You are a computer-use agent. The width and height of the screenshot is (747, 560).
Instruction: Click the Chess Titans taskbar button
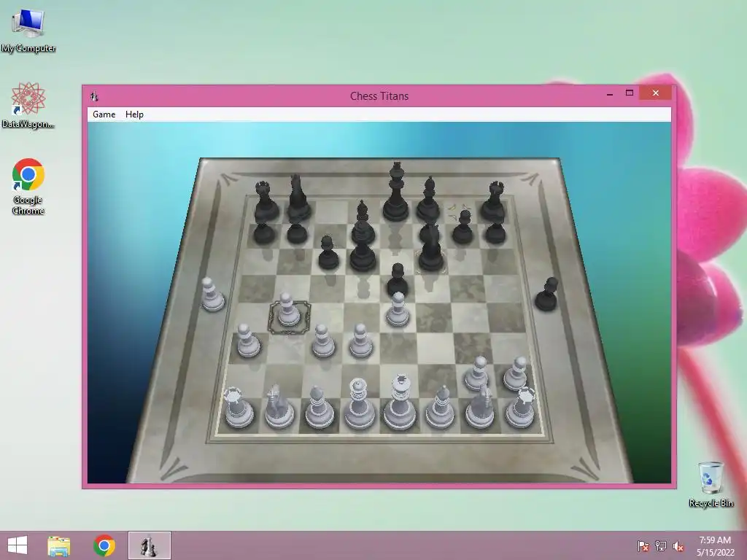[149, 545]
